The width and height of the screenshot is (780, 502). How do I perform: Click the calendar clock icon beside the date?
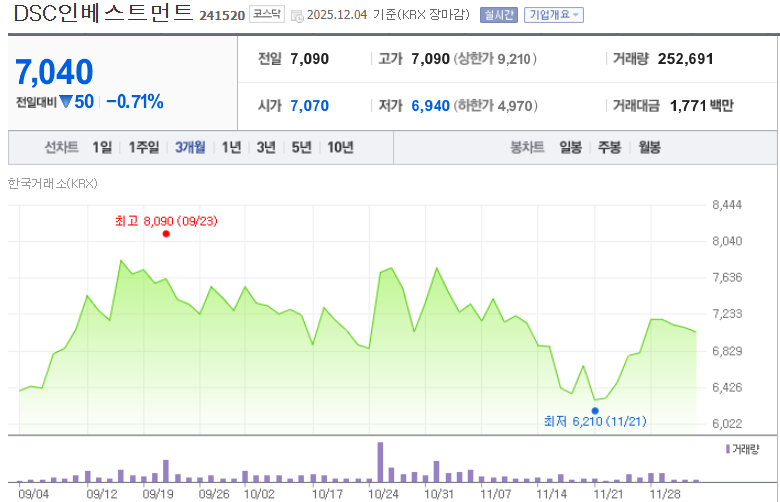click(297, 16)
